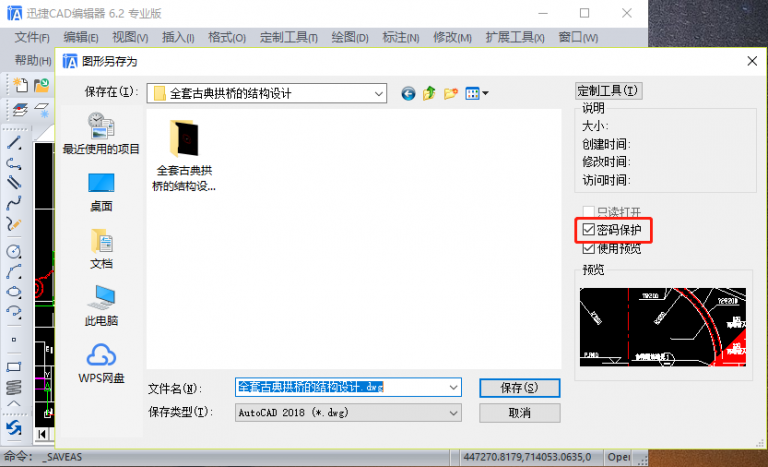The image size is (768, 467).
Task: Collapse the left toolbar chevron expander
Action: (x=14, y=403)
